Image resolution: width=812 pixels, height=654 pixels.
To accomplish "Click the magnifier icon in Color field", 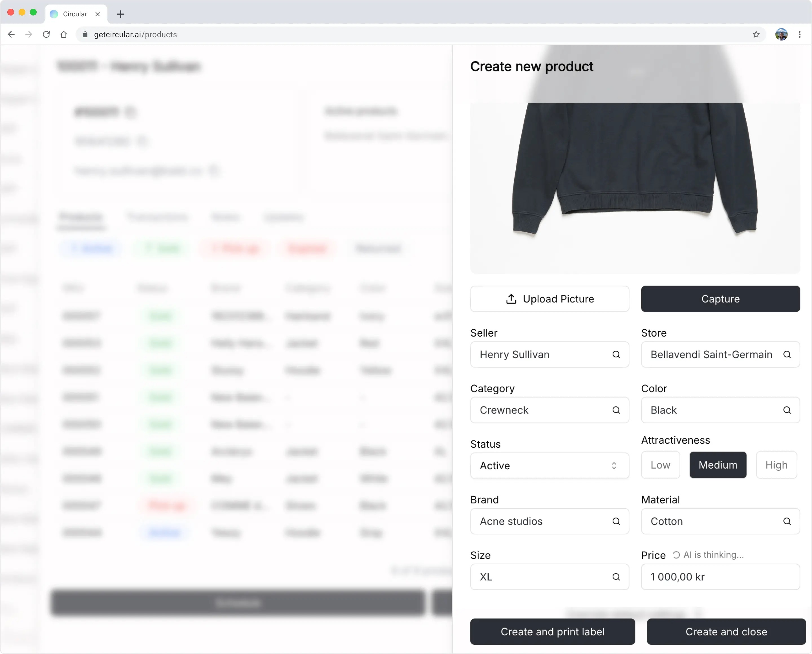I will pyautogui.click(x=787, y=410).
